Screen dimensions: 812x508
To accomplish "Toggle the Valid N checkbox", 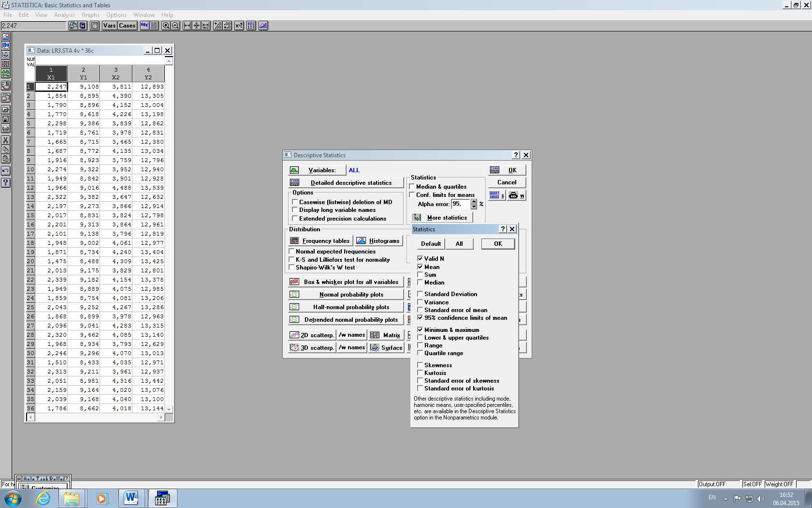I will pyautogui.click(x=420, y=259).
